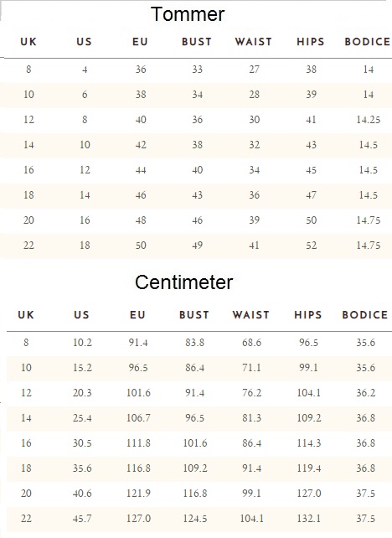Click the Centimeter table heading
Image resolution: width=392 pixels, height=538 pixels.
point(183,282)
